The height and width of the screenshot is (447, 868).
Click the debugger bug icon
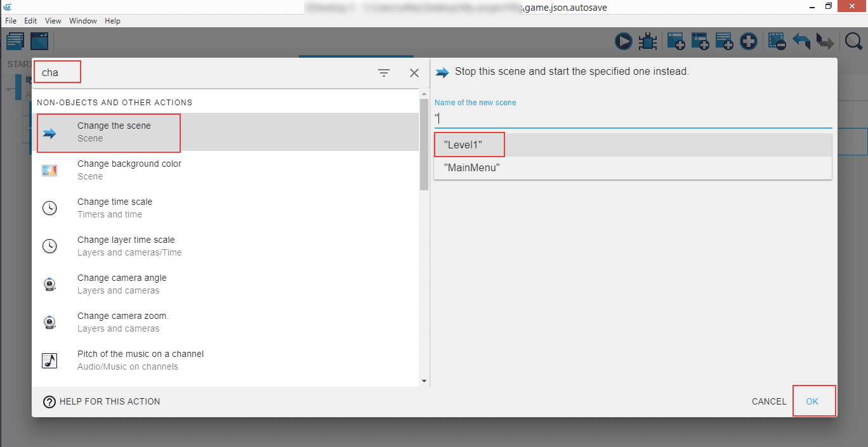pos(647,42)
